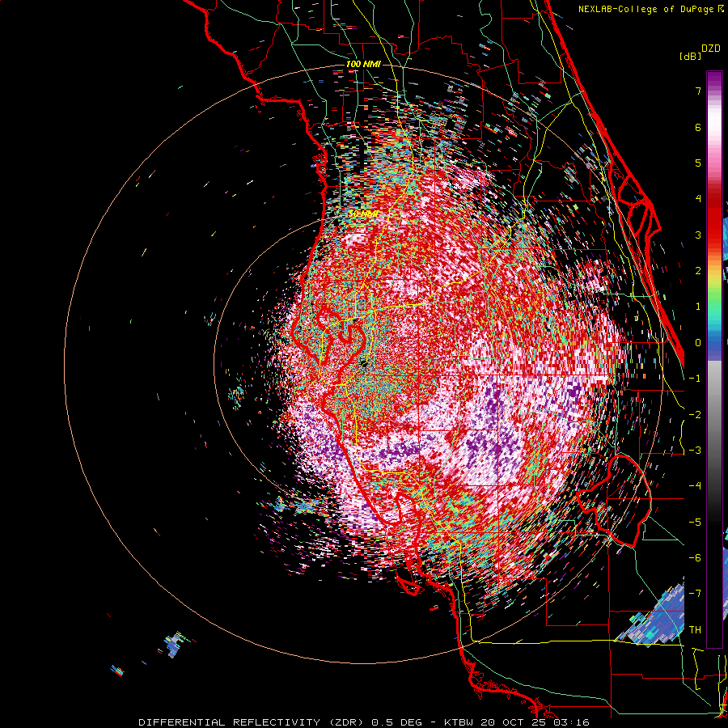This screenshot has width=728, height=728.
Task: Click the -3 value on color scale
Action: click(x=695, y=451)
